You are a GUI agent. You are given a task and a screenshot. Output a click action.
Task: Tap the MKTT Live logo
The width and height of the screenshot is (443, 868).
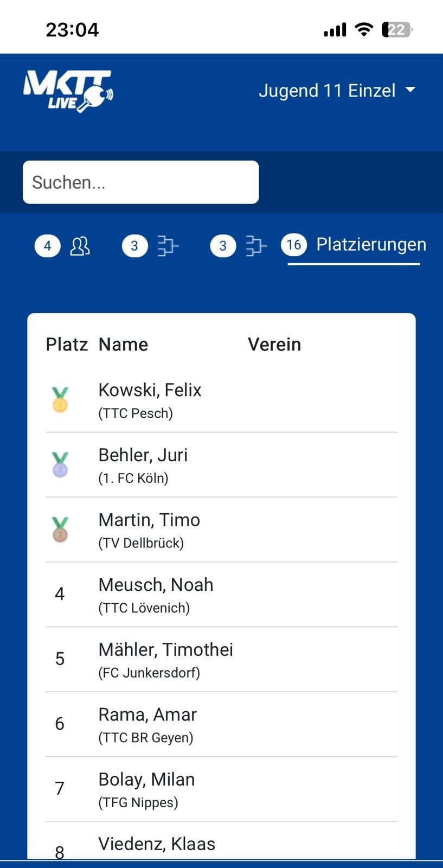click(68, 91)
